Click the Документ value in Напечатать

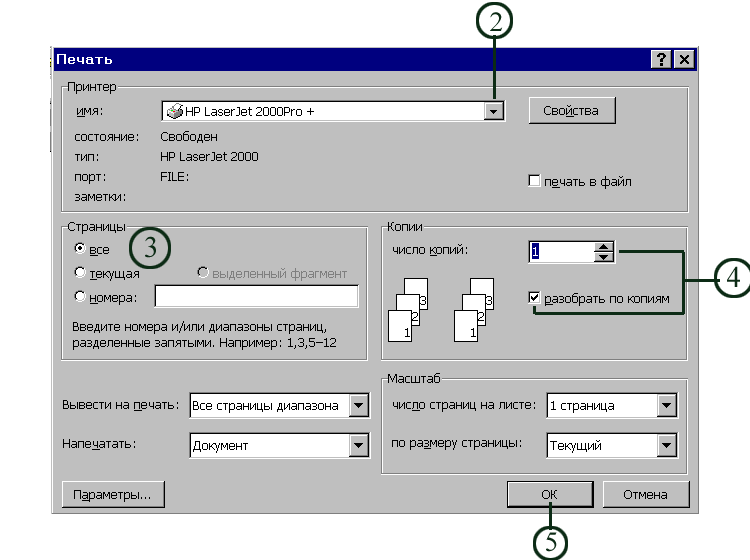click(220, 446)
